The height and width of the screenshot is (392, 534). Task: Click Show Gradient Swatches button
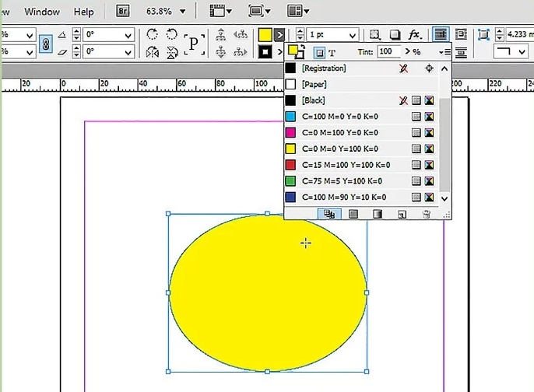click(x=378, y=214)
